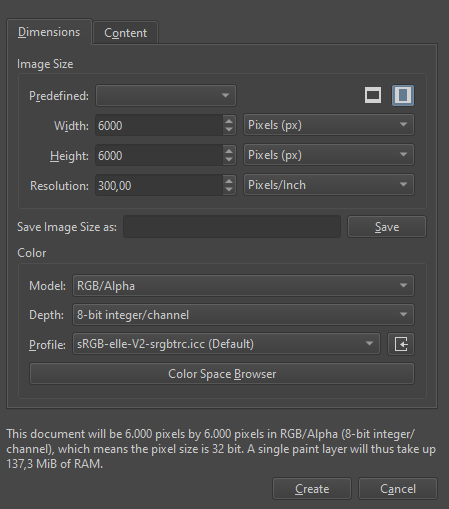Image resolution: width=449 pixels, height=509 pixels.
Task: Click the Save Image Size as field
Action: pos(232,227)
